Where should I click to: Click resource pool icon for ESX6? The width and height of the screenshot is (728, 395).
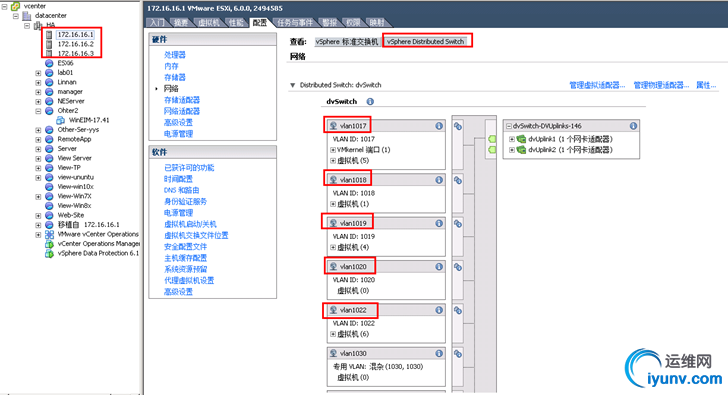pos(49,63)
